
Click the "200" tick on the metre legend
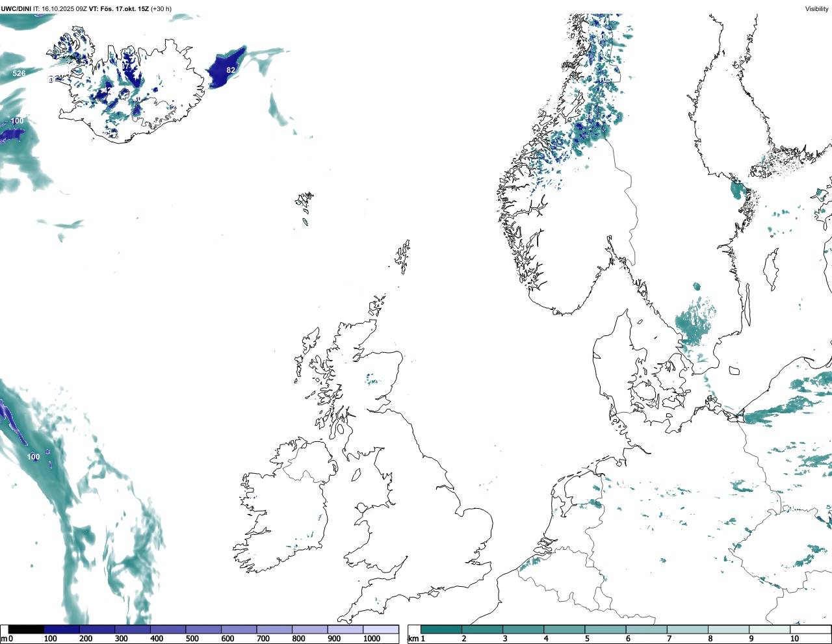pyautogui.click(x=86, y=639)
